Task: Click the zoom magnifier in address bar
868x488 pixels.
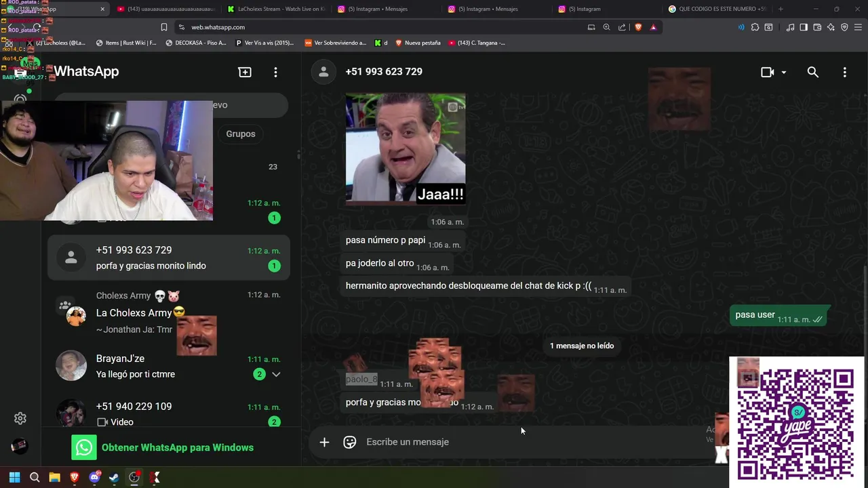Action: (606, 27)
